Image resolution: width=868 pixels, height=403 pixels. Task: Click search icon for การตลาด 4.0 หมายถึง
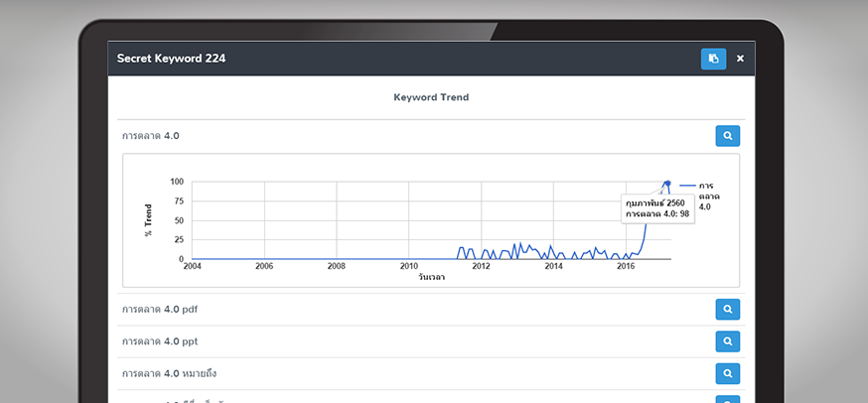point(727,373)
